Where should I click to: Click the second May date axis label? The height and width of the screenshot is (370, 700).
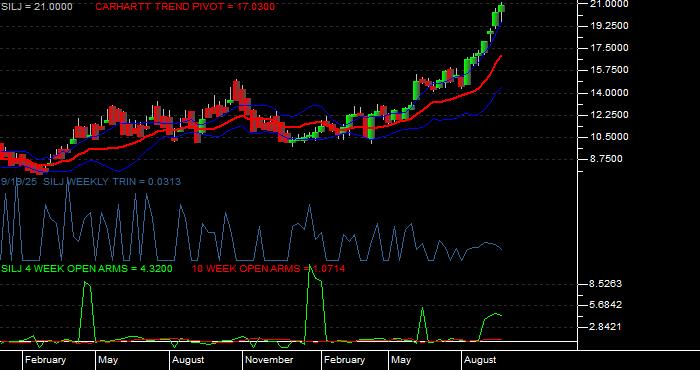(401, 360)
